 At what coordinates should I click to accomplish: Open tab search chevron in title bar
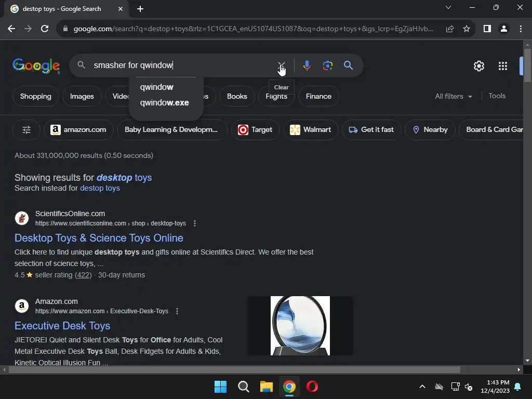tap(448, 7)
